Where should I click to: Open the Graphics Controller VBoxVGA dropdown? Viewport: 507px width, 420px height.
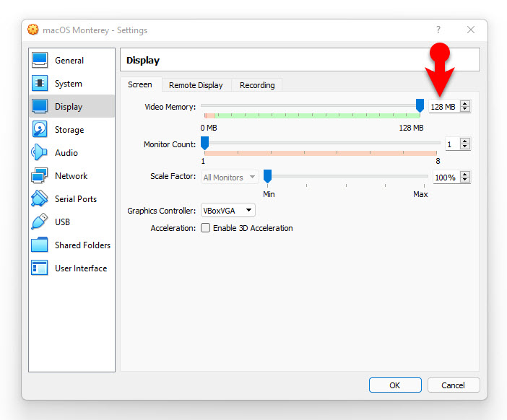click(228, 210)
